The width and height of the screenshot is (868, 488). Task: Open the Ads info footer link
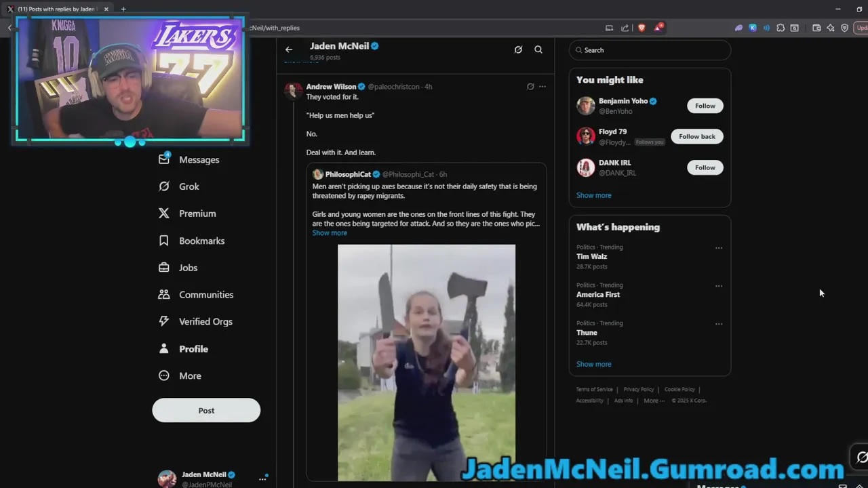click(623, 401)
